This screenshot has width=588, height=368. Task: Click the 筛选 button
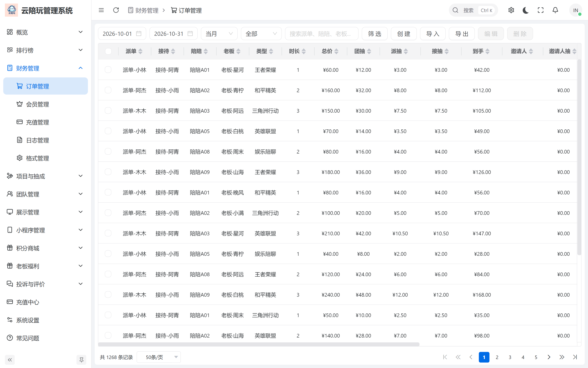click(375, 34)
